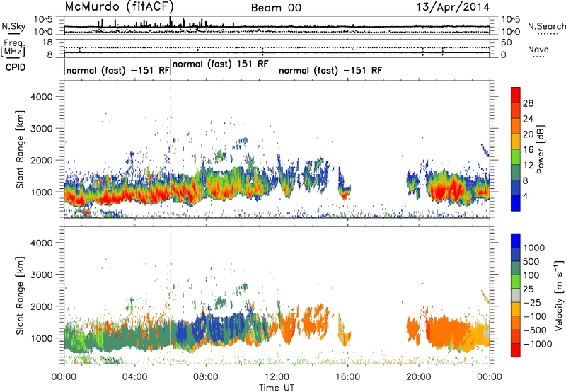Click the velocity panel 'Slant Range [km]' label

click(x=20, y=295)
